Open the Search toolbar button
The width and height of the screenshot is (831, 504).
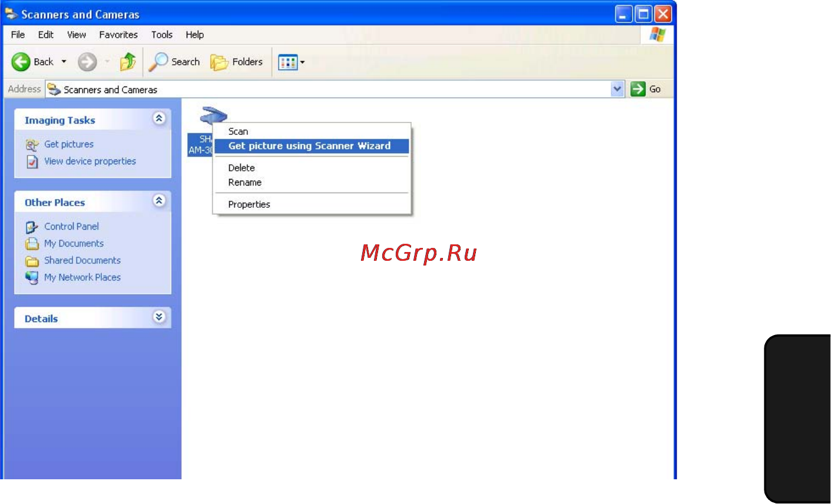174,61
